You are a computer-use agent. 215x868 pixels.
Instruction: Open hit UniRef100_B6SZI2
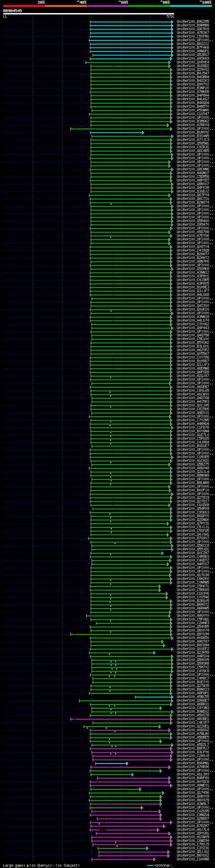(193, 44)
